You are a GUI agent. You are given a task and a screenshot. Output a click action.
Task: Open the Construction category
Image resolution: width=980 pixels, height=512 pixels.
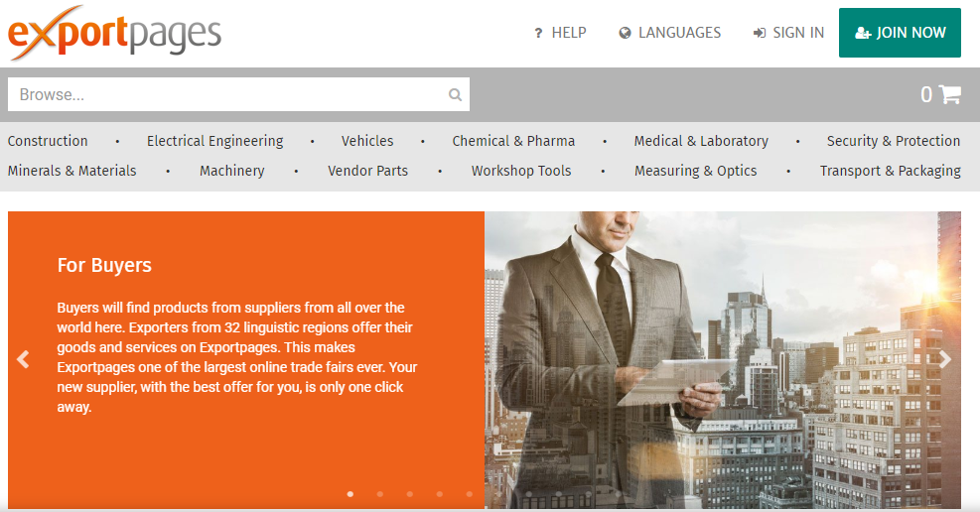(x=48, y=141)
